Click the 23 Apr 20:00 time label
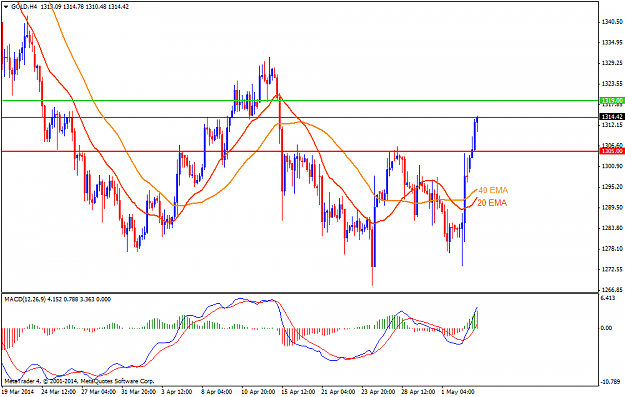The width and height of the screenshot is (625, 397). 379,392
